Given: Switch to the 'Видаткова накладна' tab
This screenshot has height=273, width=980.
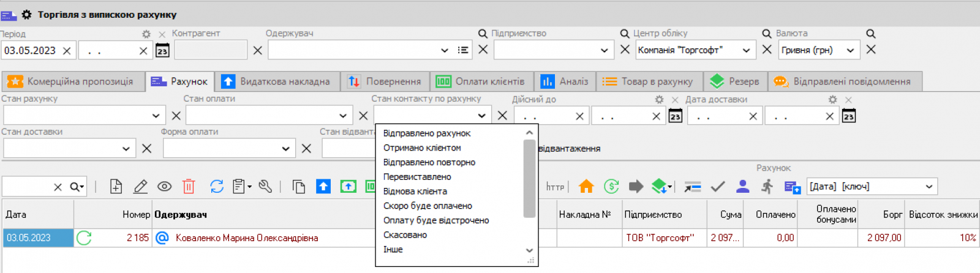Looking at the screenshot, I should point(278,81).
